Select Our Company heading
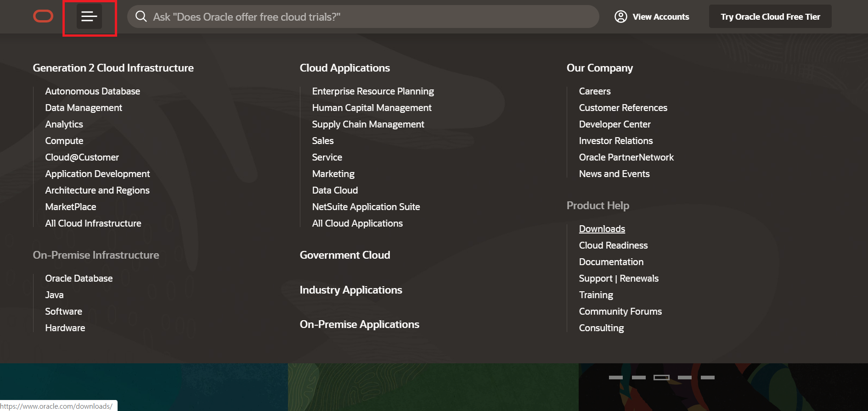The image size is (868, 411). (x=599, y=68)
